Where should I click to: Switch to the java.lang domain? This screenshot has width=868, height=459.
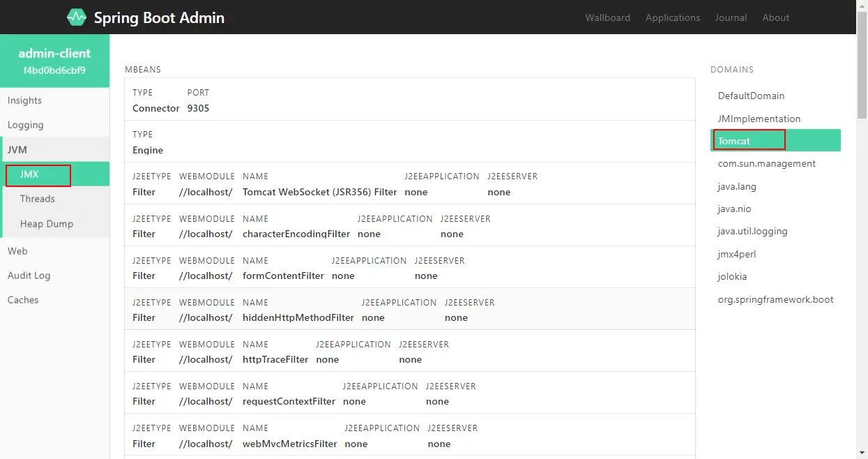(x=737, y=186)
